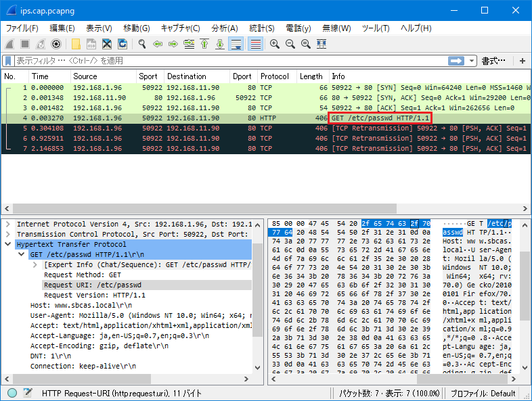Select packet 4 GET /etc/passwd row
The image size is (532, 401).
tap(266, 118)
